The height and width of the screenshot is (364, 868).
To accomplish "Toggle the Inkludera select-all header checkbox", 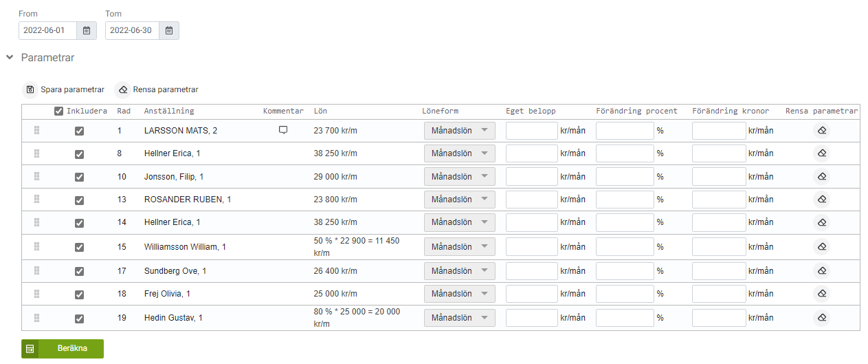I will pos(59,111).
